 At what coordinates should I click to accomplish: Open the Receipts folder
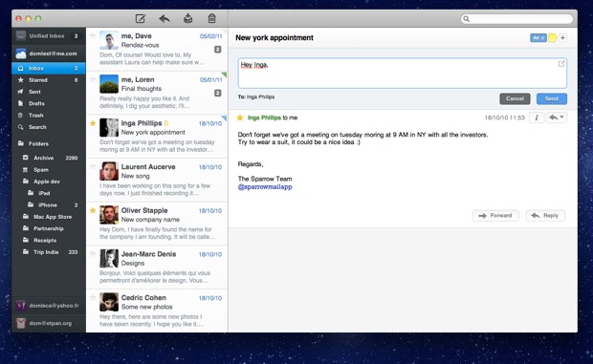tap(49, 240)
